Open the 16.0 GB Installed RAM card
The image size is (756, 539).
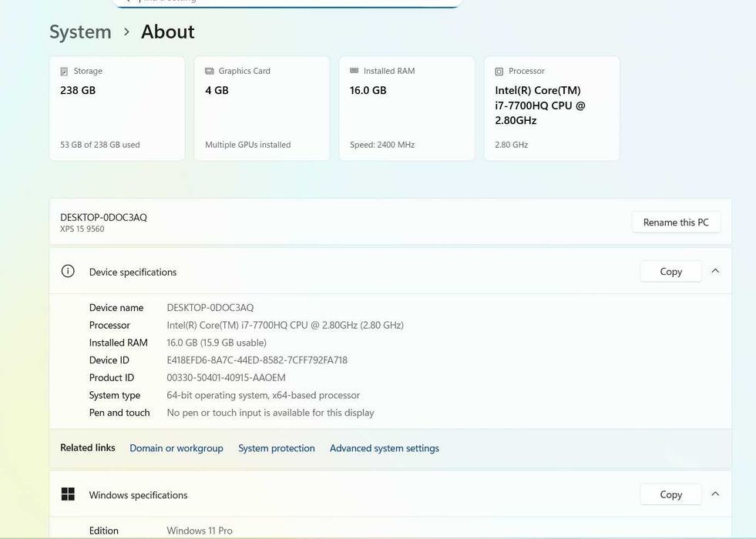click(407, 109)
